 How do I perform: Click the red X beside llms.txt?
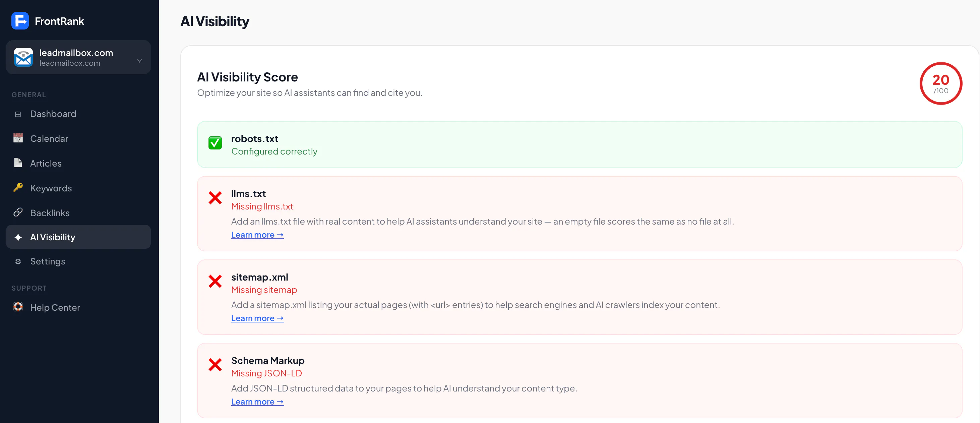(x=215, y=198)
